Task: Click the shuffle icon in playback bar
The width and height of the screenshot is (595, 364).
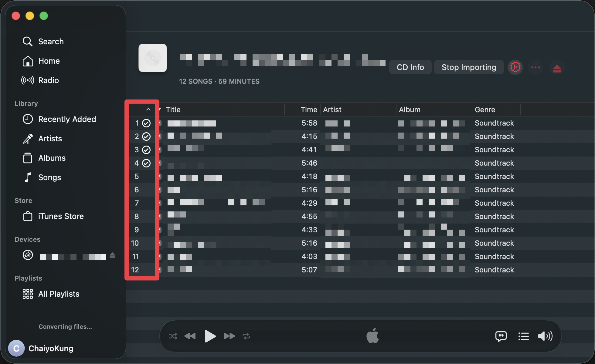Action: pyautogui.click(x=173, y=336)
